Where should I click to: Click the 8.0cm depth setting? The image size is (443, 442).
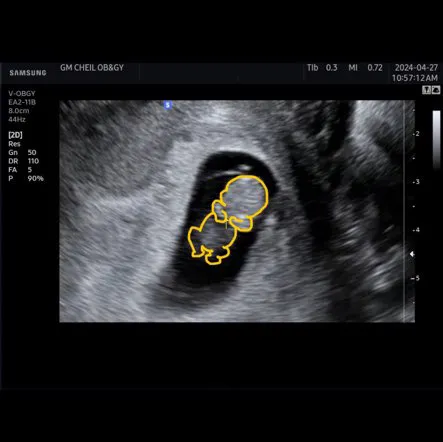click(19, 111)
